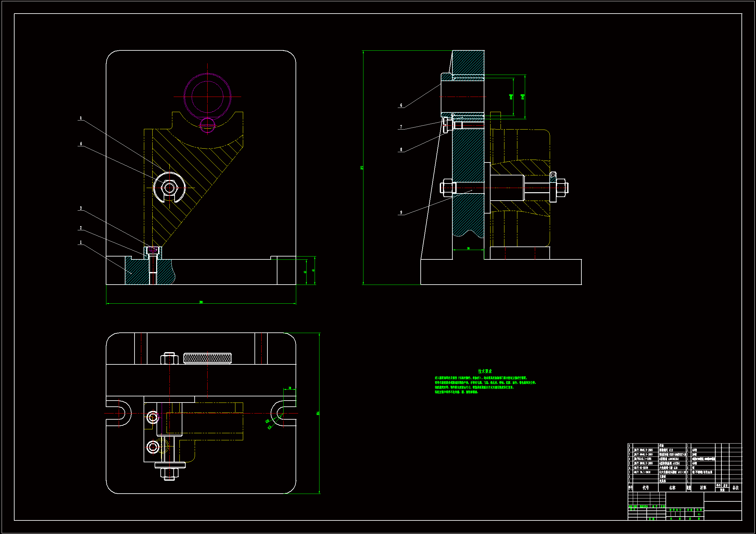Viewport: 756px width, 534px height.
Task: Click the 技术要求 heading text
Action: click(485, 371)
